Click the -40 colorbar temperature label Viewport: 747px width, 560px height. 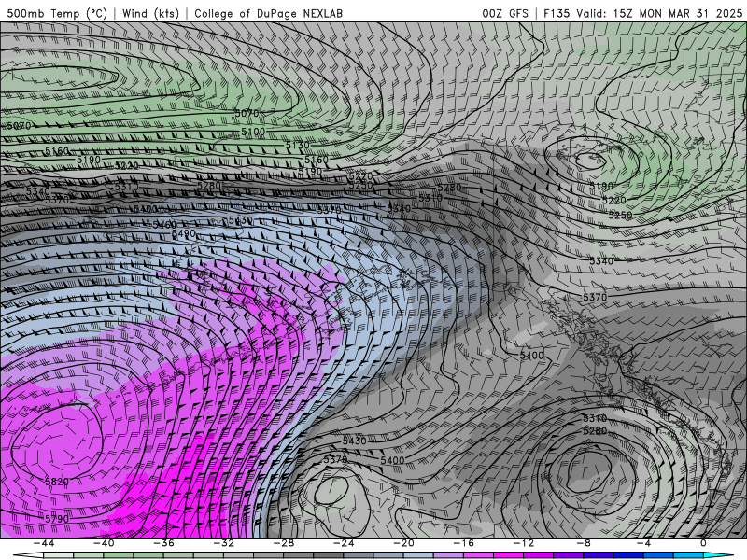[x=104, y=543]
